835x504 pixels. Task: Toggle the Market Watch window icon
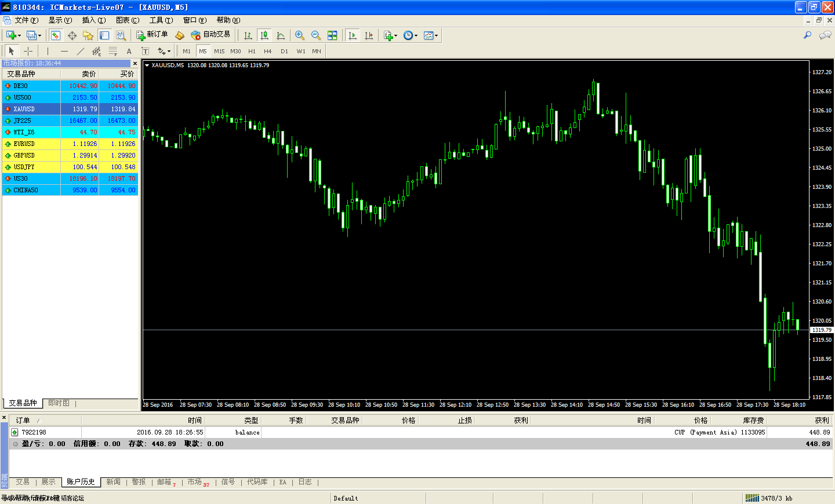56,35
